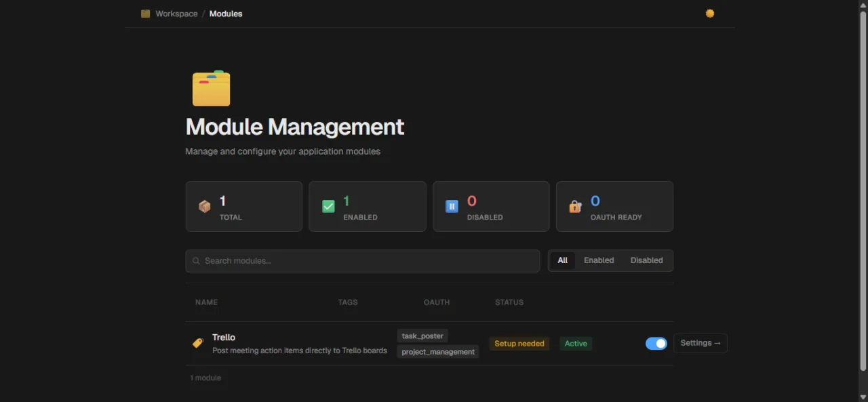Click the Enabled stat card label

click(361, 218)
